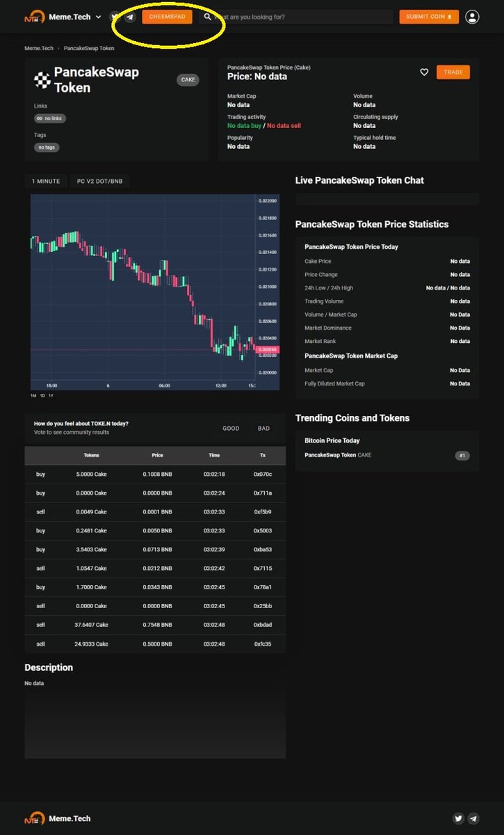Select the 1Y chart range
Image resolution: width=504 pixels, height=835 pixels.
pos(52,395)
